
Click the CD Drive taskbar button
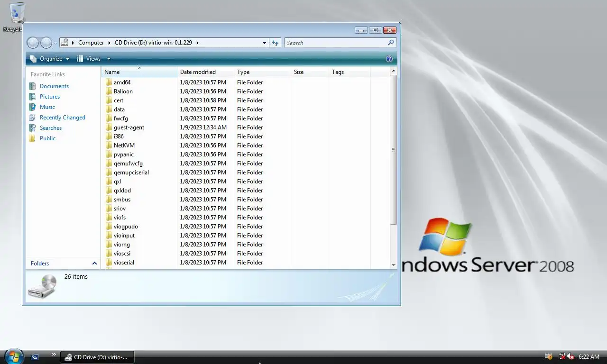(x=97, y=357)
